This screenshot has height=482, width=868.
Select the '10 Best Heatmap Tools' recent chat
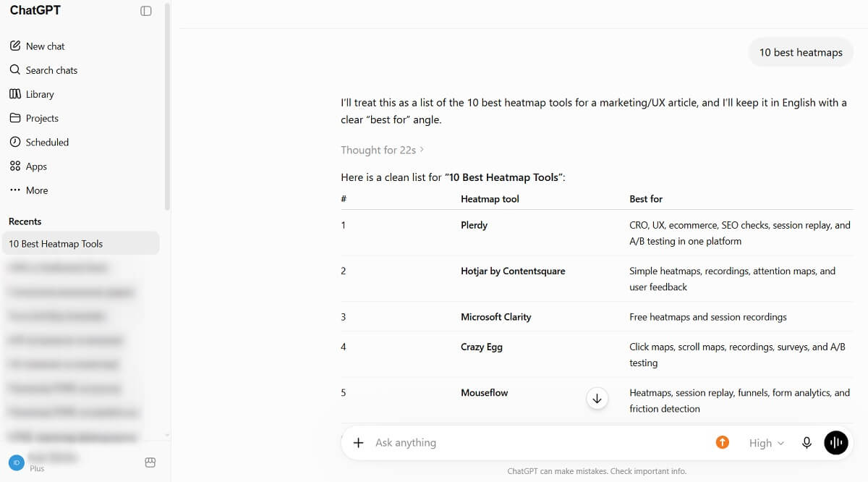point(80,244)
